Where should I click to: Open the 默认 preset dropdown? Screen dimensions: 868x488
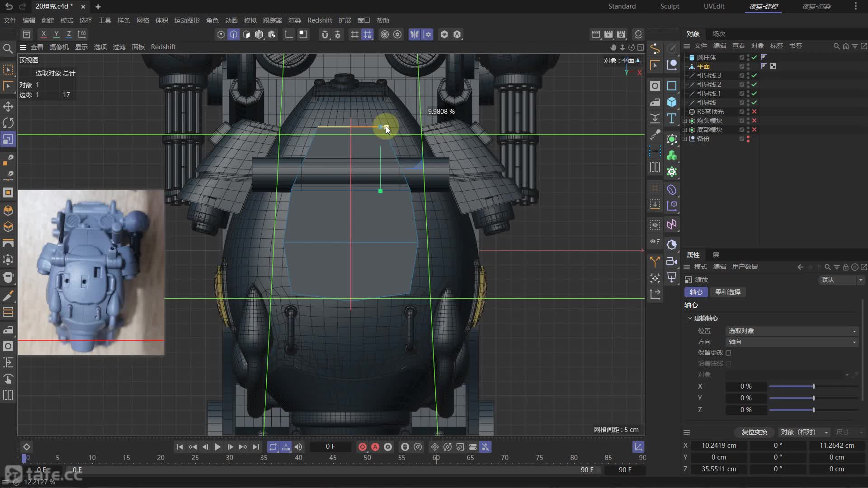(x=841, y=280)
